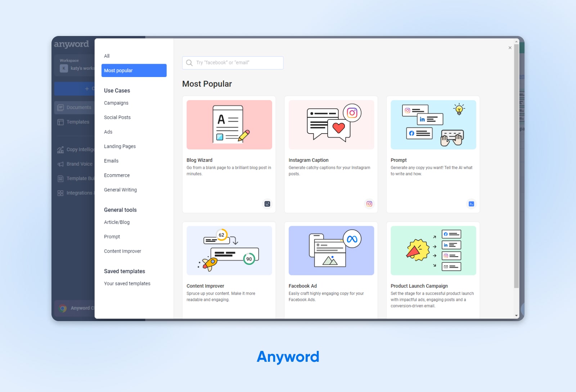This screenshot has width=576, height=392.
Task: Type in the template search field
Action: pos(238,63)
